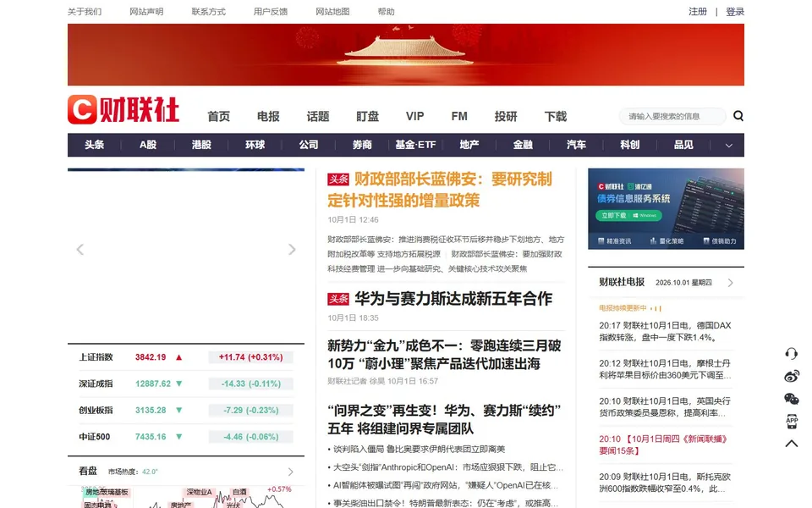Open the 电报 nav item
This screenshot has height=508, width=812.
tap(268, 117)
